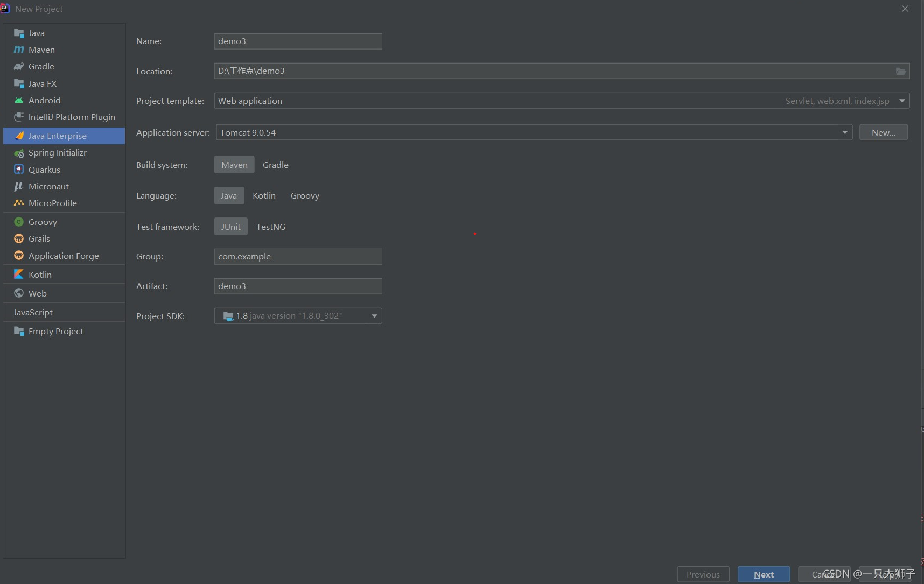This screenshot has height=584, width=924.
Task: Set build system to Gradle
Action: coord(276,165)
